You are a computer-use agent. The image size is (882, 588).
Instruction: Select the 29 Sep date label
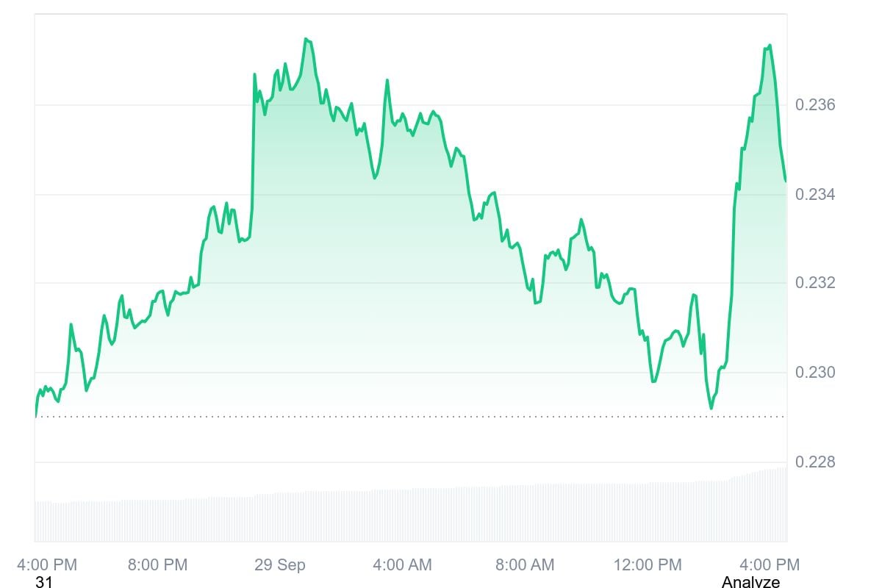pos(280,564)
